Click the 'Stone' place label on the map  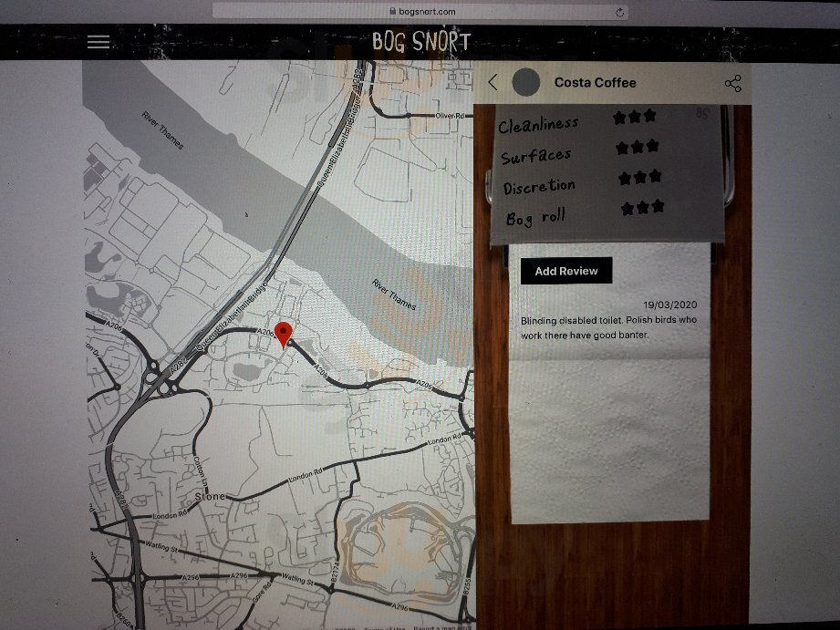click(210, 497)
